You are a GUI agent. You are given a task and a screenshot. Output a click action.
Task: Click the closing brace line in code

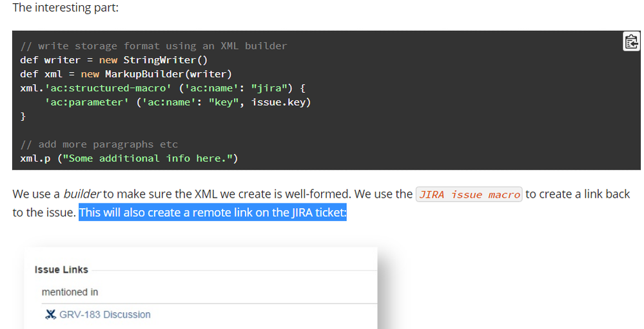23,117
